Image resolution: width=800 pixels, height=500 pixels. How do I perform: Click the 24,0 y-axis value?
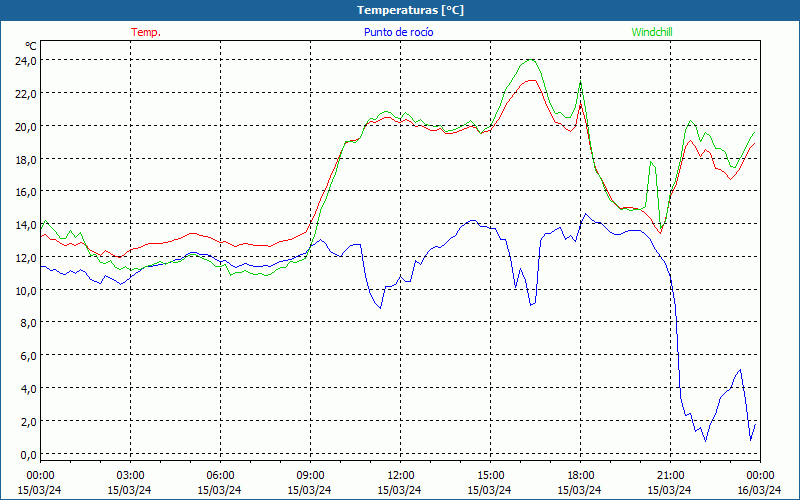pos(26,61)
